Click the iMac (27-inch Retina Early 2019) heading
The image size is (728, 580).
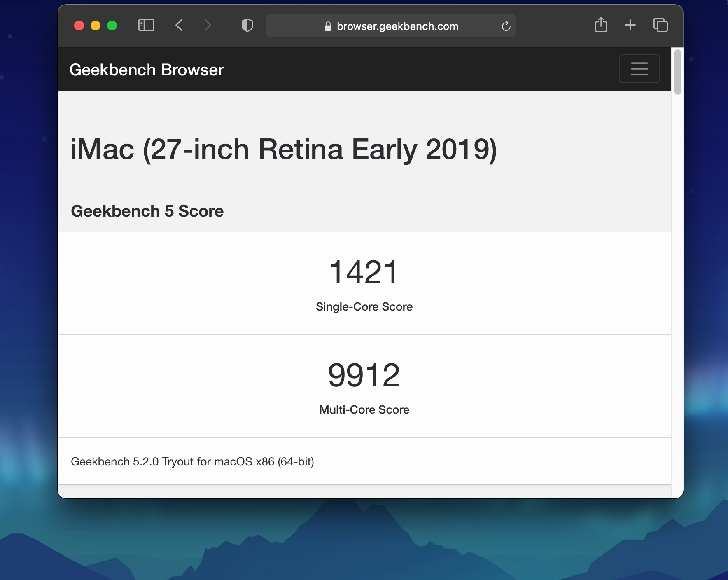284,149
